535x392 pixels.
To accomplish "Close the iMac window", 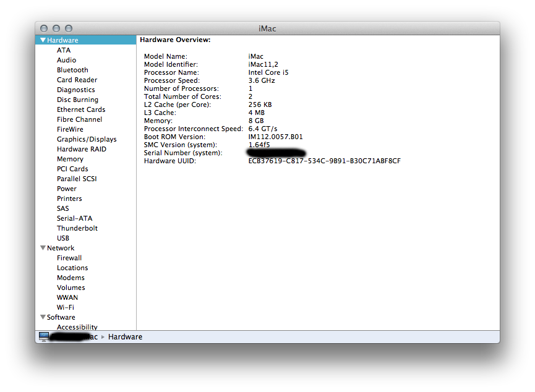I will (44, 28).
